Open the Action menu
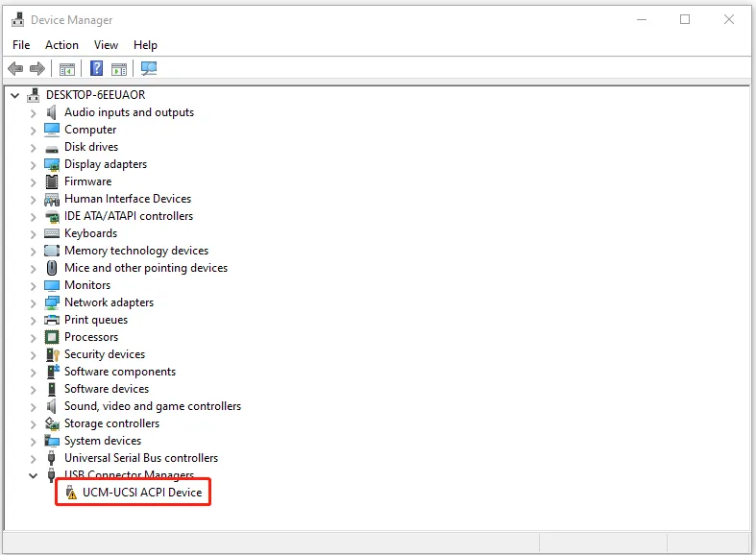Viewport: 756px width, 555px height. point(61,45)
